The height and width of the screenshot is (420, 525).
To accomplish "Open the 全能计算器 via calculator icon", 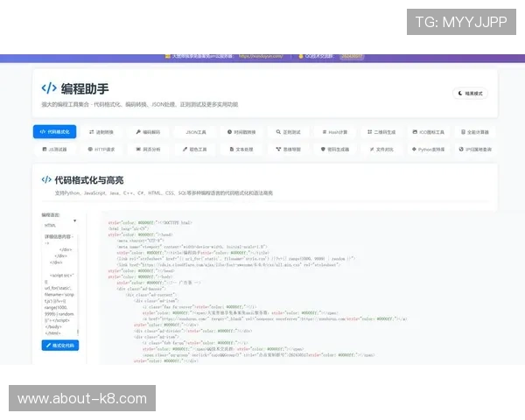I will [475, 132].
